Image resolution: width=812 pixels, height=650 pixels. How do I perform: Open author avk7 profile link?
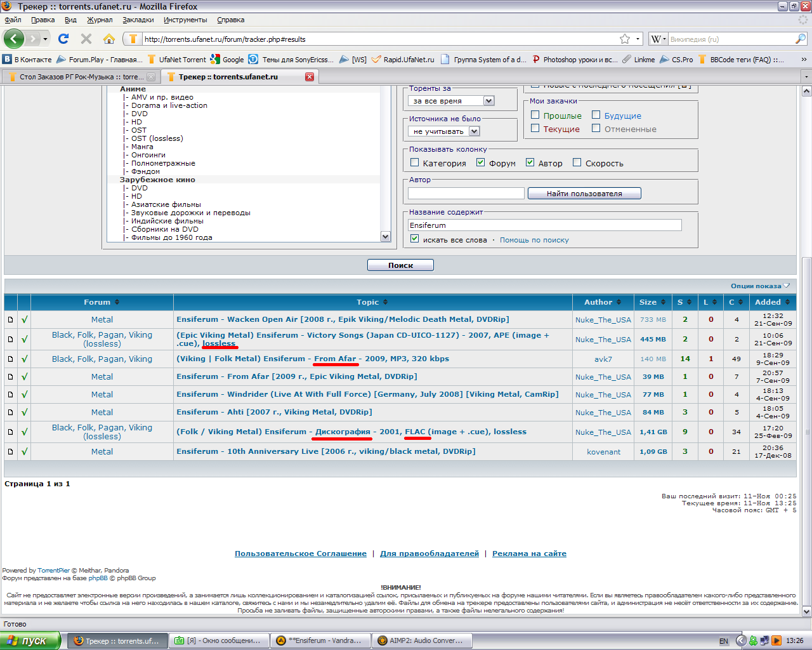(x=603, y=359)
